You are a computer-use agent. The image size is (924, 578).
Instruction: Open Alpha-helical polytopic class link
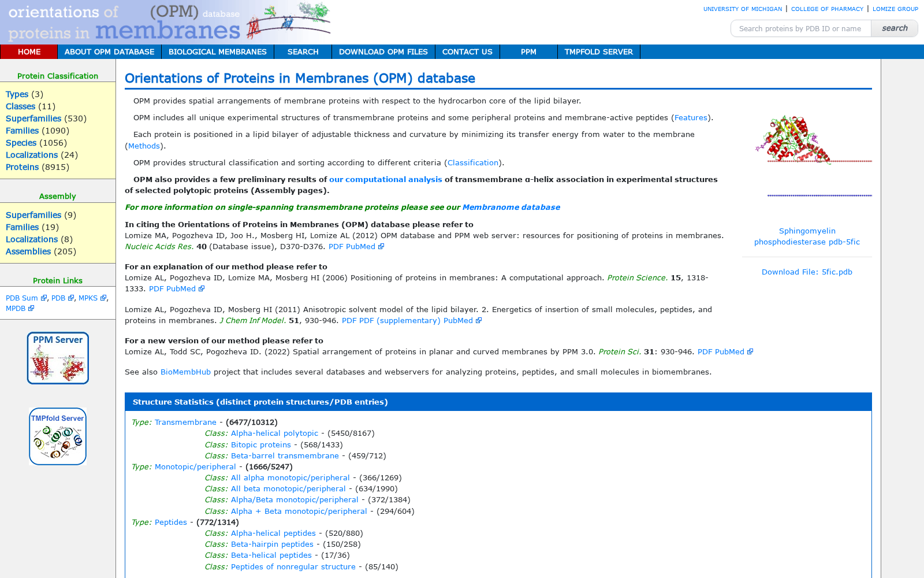click(x=274, y=433)
